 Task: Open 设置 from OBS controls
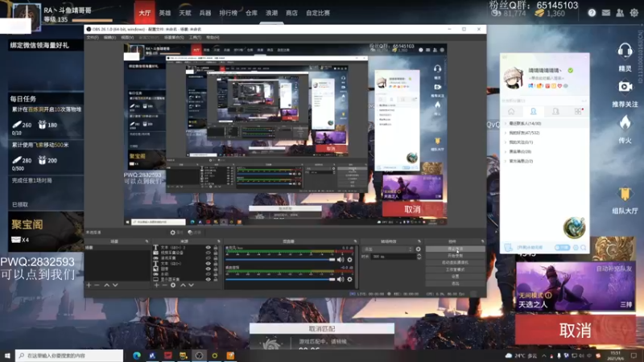[x=455, y=277]
